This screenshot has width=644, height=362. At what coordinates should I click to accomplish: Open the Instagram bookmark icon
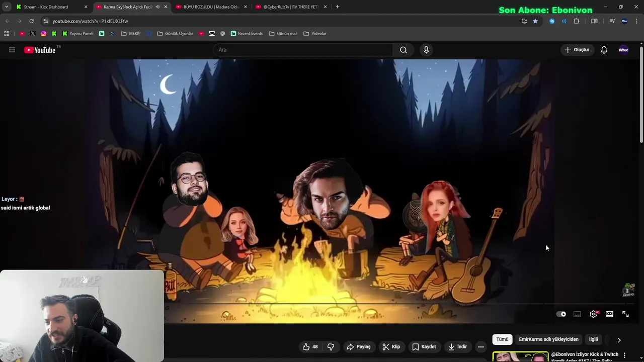click(x=44, y=34)
